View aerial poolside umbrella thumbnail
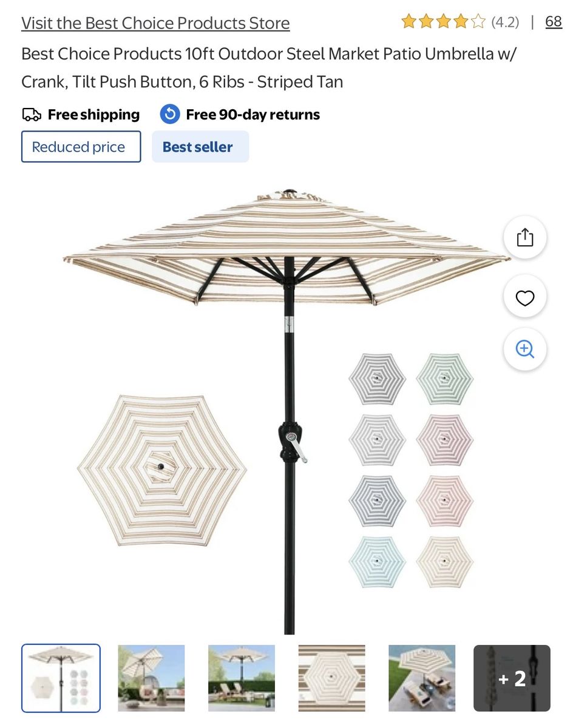This screenshot has height=728, width=573. point(422,678)
